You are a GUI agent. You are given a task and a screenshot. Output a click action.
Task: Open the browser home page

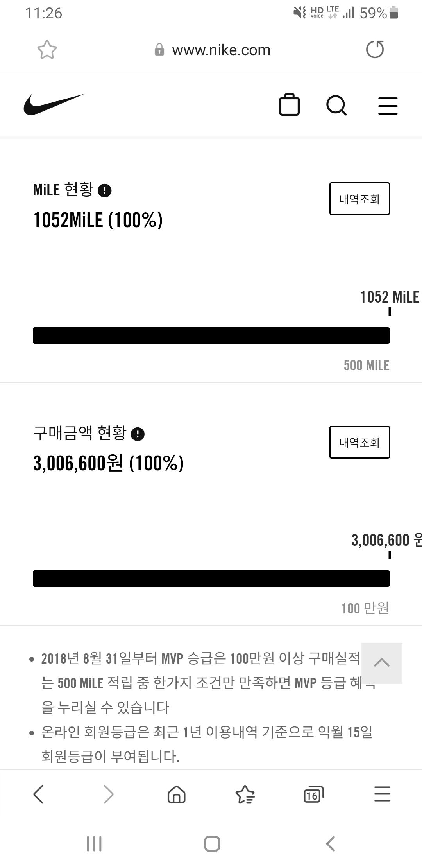[177, 794]
